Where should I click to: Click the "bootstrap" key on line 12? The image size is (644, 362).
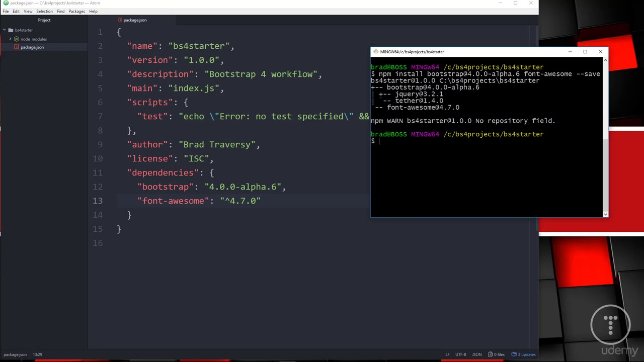point(165,187)
